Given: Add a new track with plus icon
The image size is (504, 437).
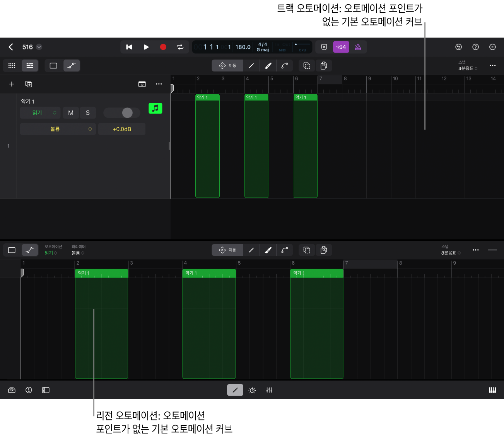Looking at the screenshot, I should pos(12,84).
